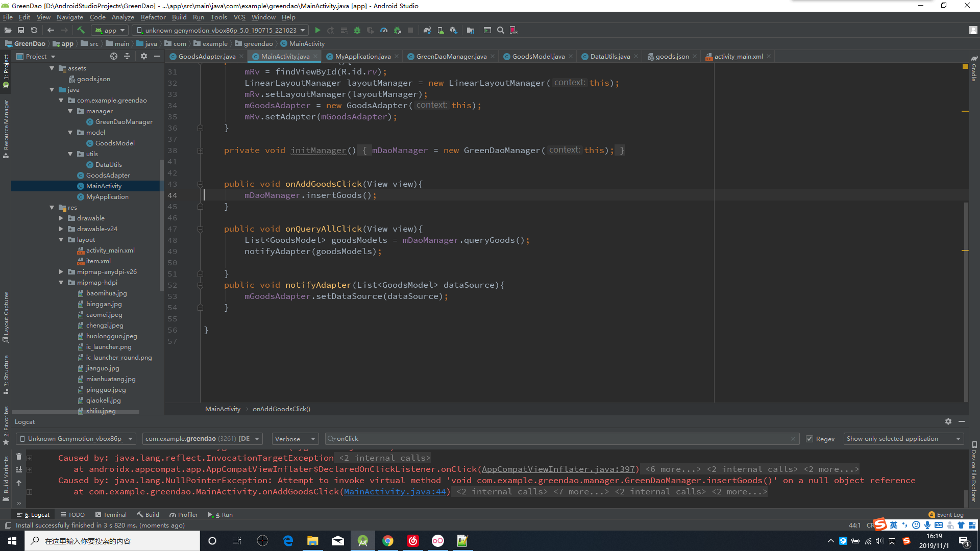980x551 pixels.
Task: Open the MainActivity.java:44 stack trace link
Action: 395,492
